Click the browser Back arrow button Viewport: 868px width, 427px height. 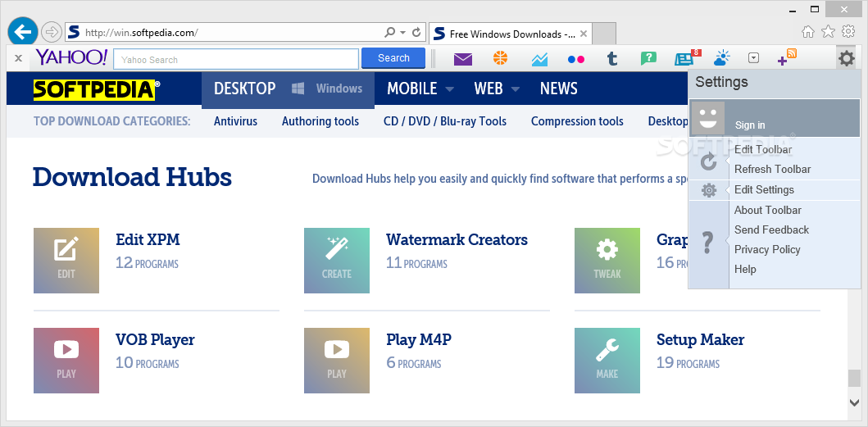[x=23, y=32]
